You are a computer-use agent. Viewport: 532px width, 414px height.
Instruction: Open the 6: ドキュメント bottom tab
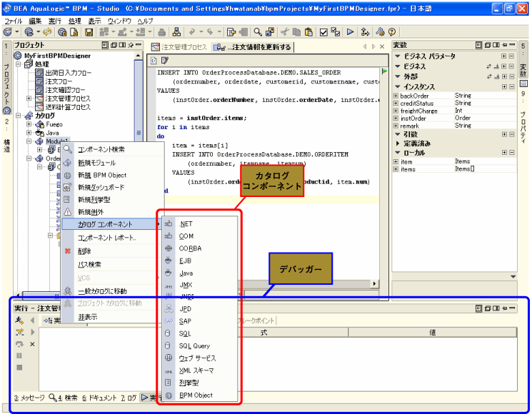click(x=99, y=398)
